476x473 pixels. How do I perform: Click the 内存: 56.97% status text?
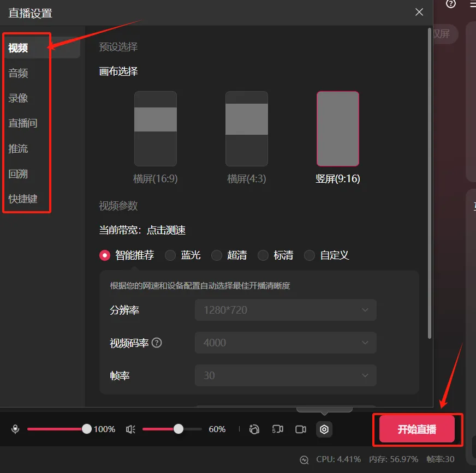tap(394, 459)
